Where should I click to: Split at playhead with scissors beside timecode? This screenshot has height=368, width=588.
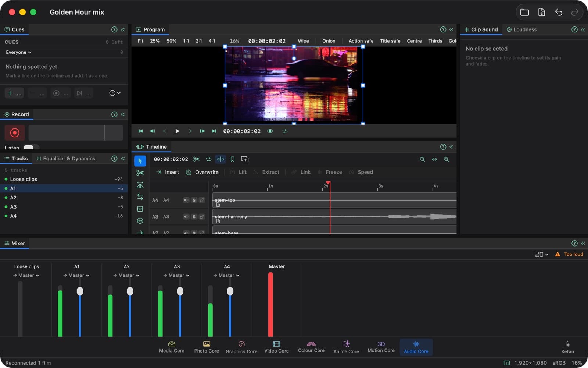pos(197,159)
